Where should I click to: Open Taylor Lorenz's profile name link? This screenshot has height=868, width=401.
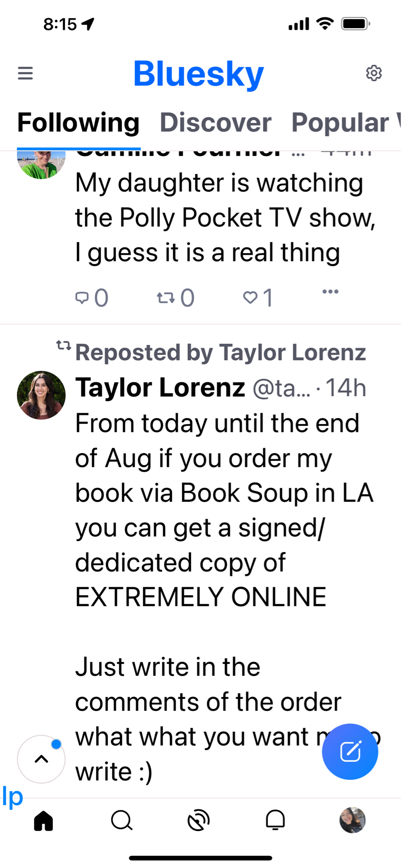pyautogui.click(x=160, y=387)
